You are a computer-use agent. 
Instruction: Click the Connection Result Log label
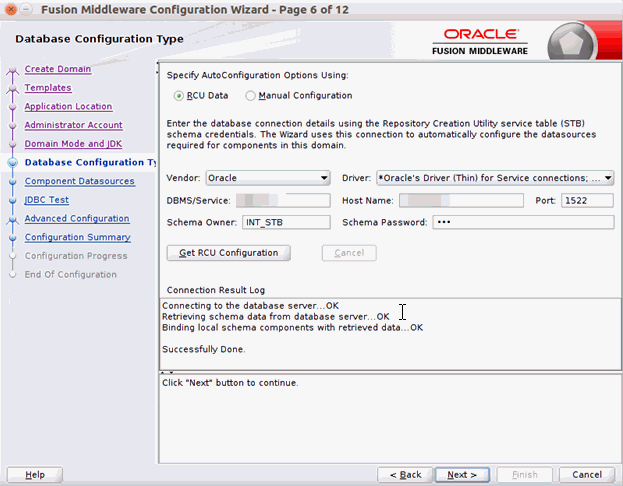(x=216, y=290)
